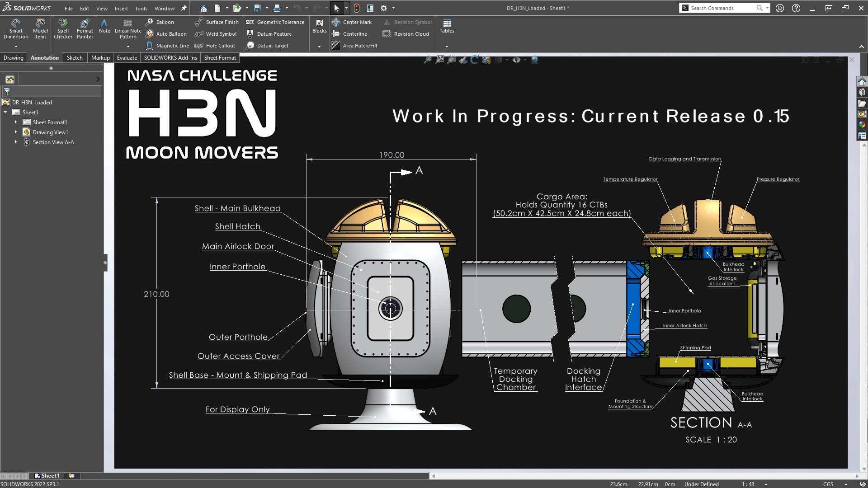Screen dimensions: 868x488
Task: Pin the SolidWorks menu bar
Action: coord(184,8)
